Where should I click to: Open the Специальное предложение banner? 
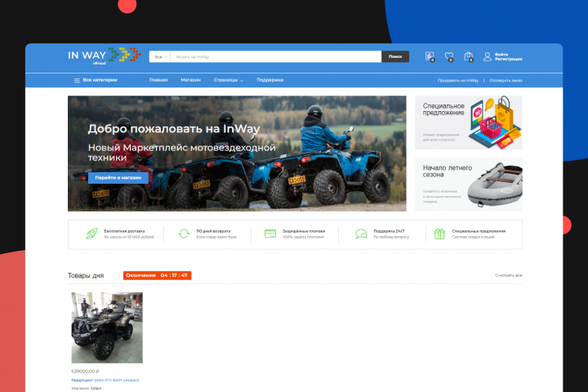click(x=469, y=122)
